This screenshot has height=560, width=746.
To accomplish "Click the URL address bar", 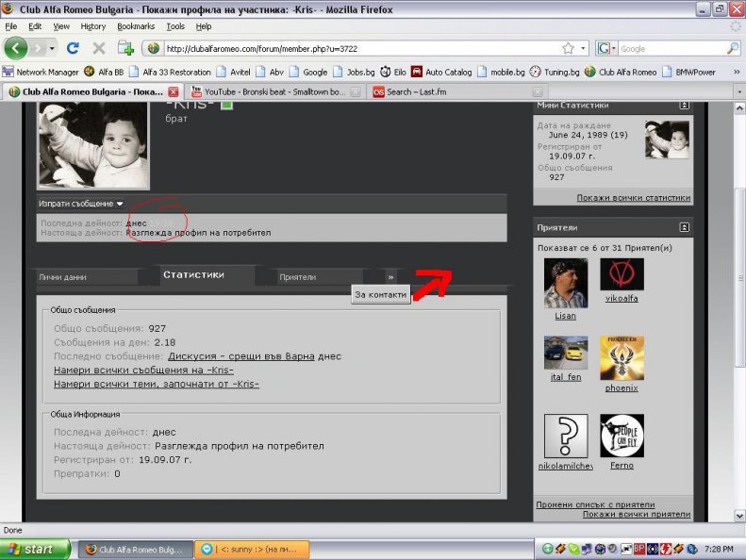I will pos(358,48).
